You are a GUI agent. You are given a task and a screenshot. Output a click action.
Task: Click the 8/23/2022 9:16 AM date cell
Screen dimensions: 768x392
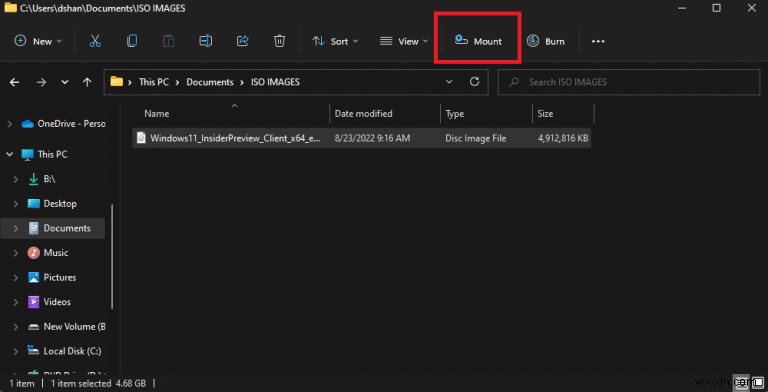point(372,138)
